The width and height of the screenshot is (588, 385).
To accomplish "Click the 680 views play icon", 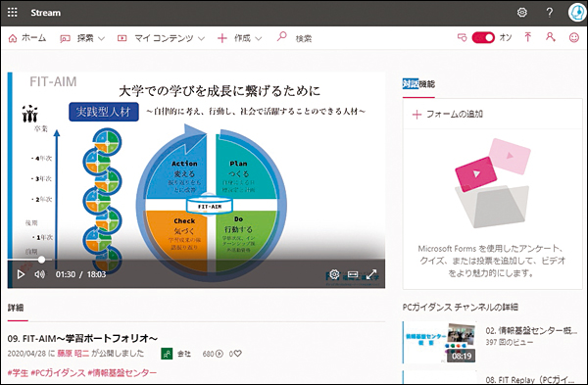I will 220,354.
